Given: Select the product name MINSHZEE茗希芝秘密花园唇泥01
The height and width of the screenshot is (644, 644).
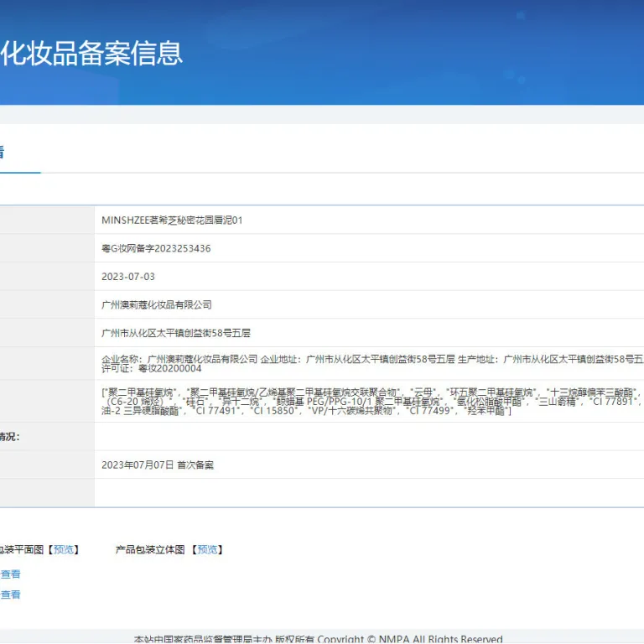Looking at the screenshot, I should 172,221.
